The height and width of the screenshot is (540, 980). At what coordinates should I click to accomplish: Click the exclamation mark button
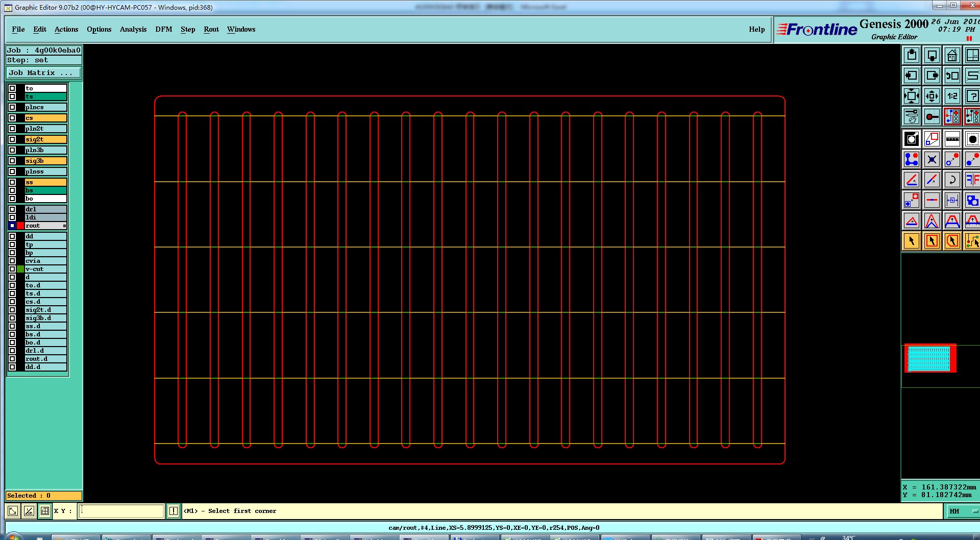[x=174, y=510]
